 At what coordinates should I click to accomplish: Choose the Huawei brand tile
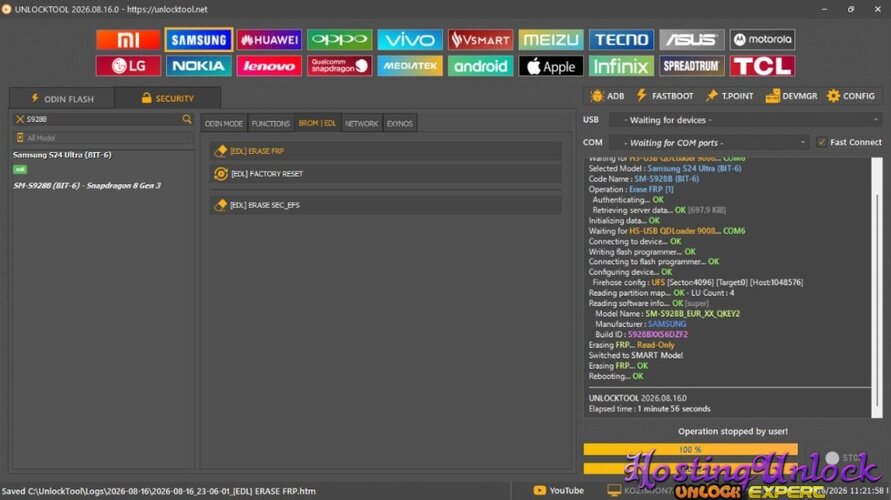pos(269,40)
